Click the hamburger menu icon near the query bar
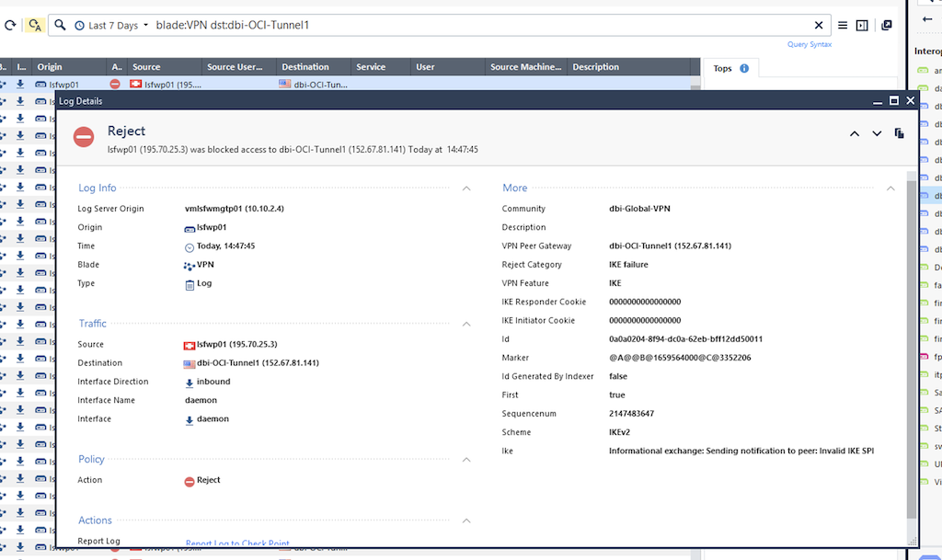Screen dimensions: 942x560 (x=843, y=23)
